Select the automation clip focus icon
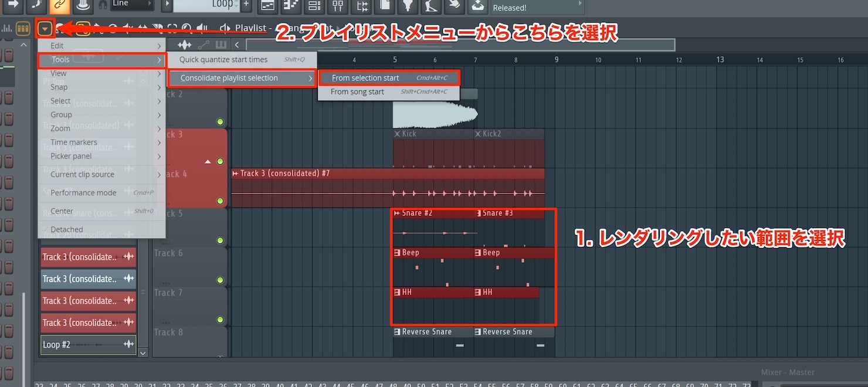The width and height of the screenshot is (868, 387). tap(204, 45)
